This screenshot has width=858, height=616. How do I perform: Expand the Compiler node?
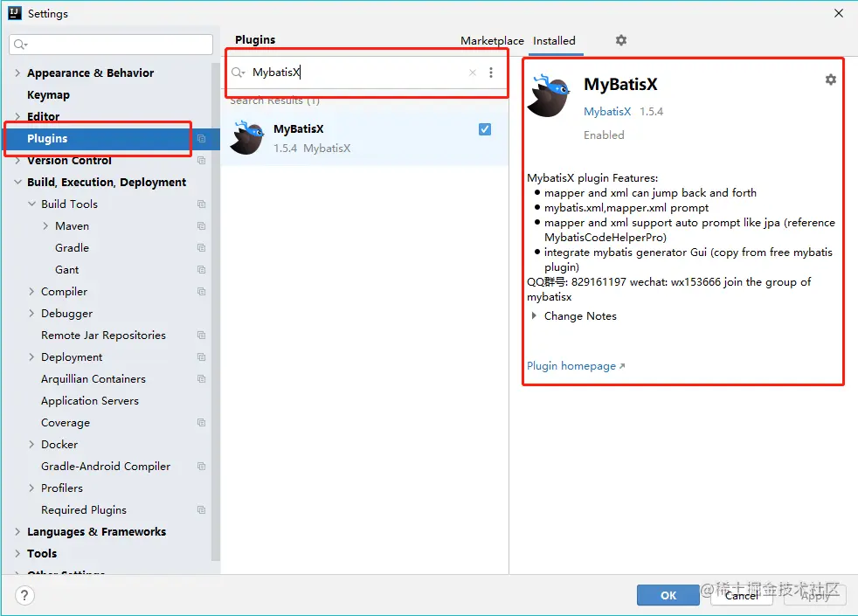[x=31, y=292]
